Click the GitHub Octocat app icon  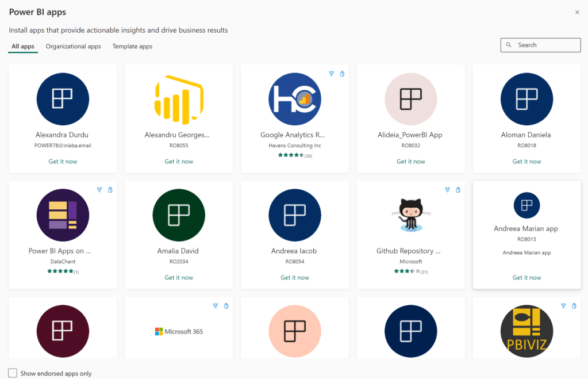pos(411,215)
